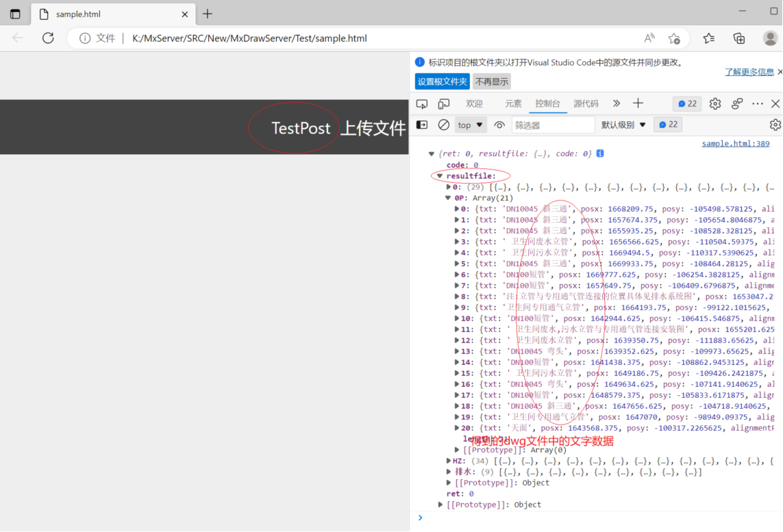The width and height of the screenshot is (783, 532).
Task: Open the sample.html:389 source link
Action: tap(736, 144)
